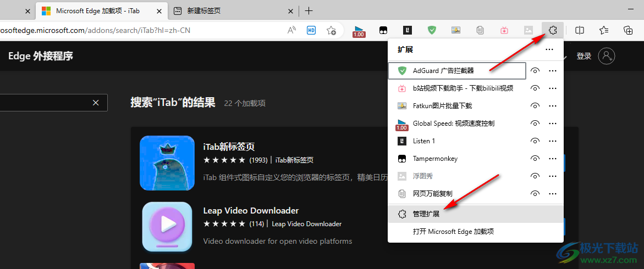Click the HD extension icon in address bar
The width and height of the screenshot is (644, 269).
point(311,30)
